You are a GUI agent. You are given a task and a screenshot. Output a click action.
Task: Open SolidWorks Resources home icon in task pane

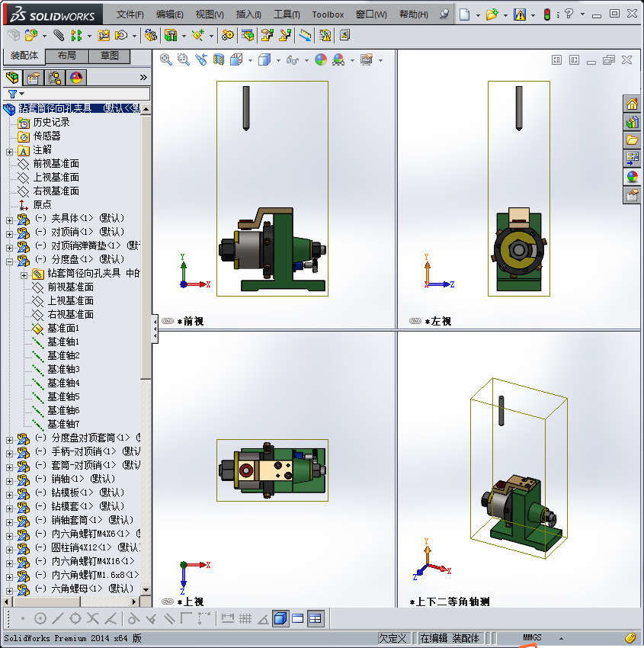click(632, 104)
